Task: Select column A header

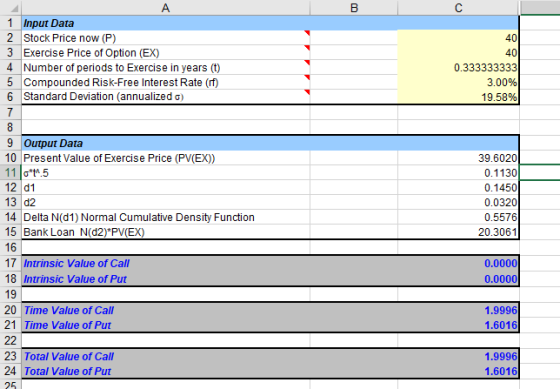Action: pos(166,8)
